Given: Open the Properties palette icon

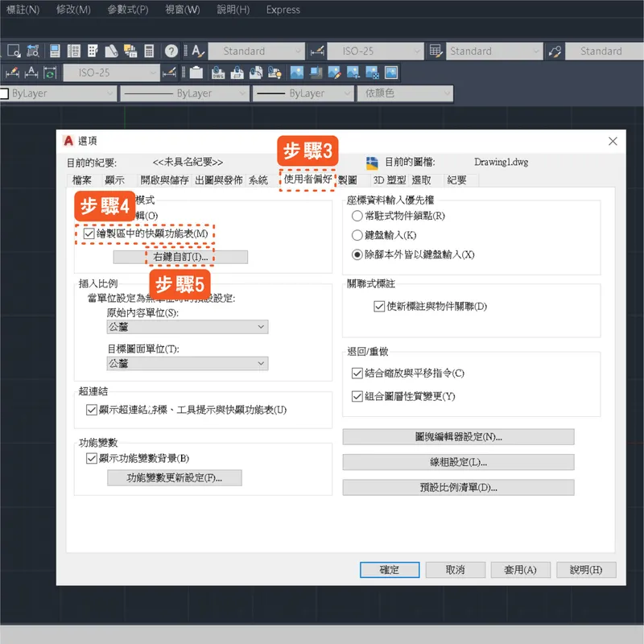Looking at the screenshot, I should 55,51.
